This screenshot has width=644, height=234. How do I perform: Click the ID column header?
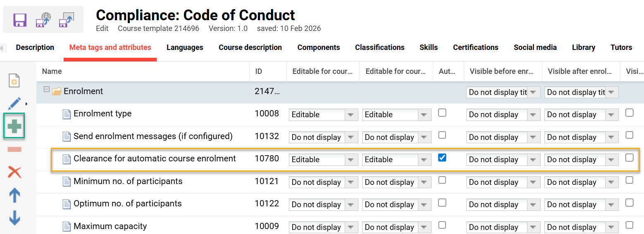(268, 71)
